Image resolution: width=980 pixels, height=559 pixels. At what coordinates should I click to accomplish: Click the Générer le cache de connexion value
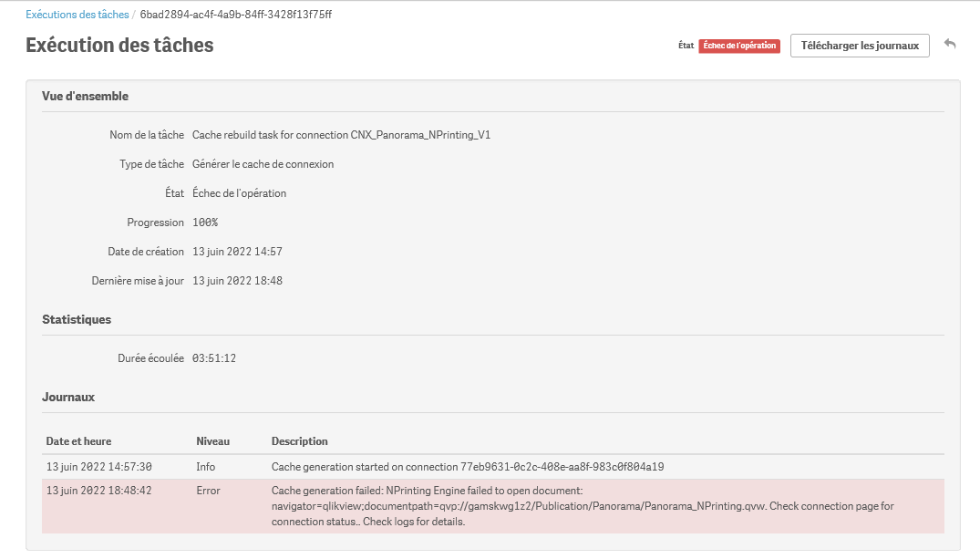263,164
